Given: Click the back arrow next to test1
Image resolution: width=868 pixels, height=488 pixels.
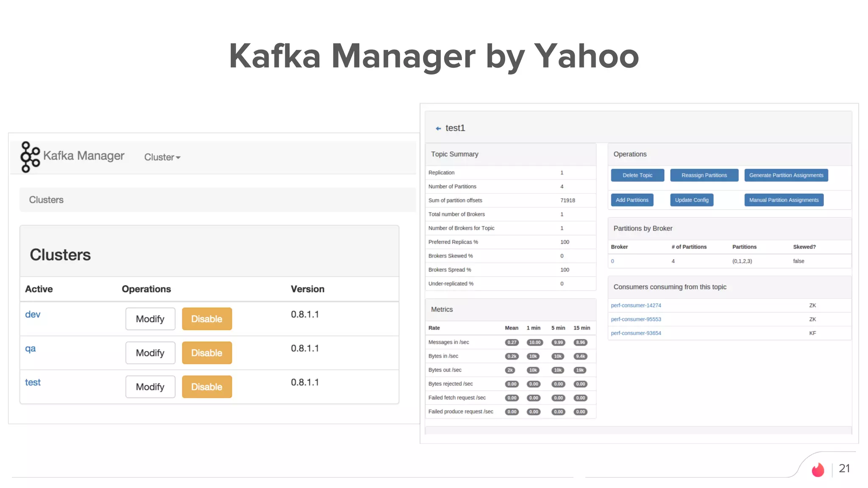Looking at the screenshot, I should 438,128.
